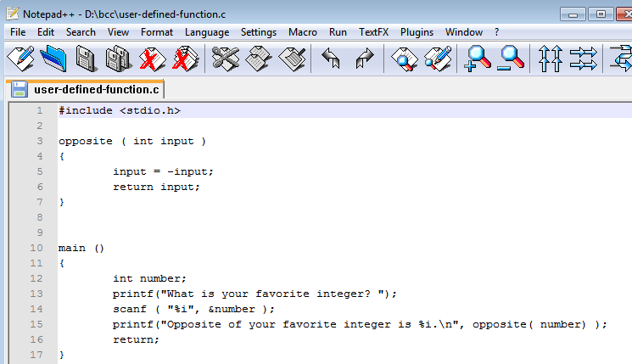
Task: Create a new file with toolbar icon
Action: point(20,59)
